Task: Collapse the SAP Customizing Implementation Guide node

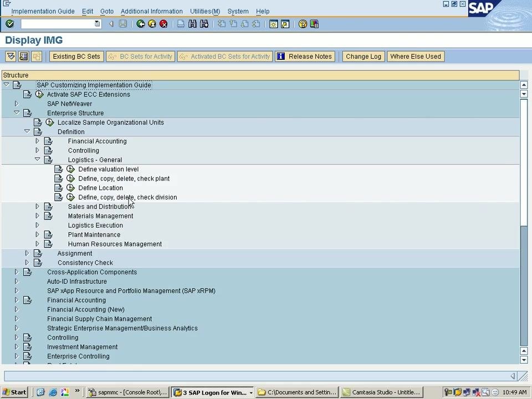Action: coord(6,84)
